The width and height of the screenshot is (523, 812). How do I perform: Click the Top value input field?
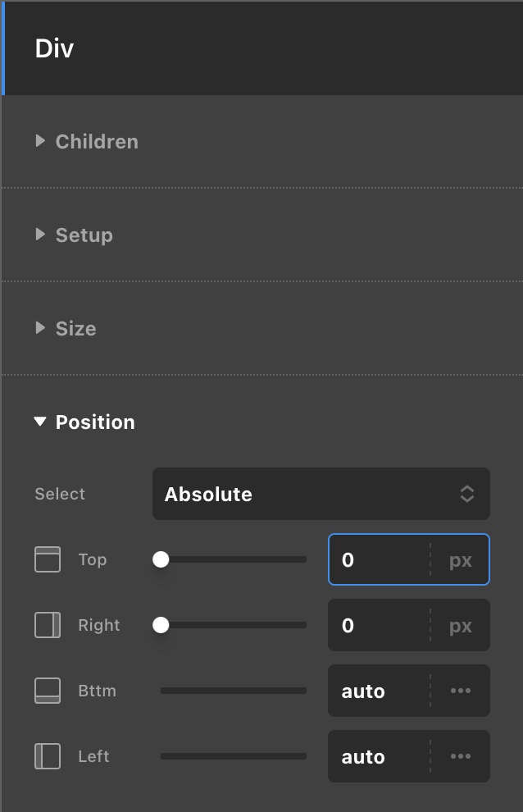pos(380,560)
